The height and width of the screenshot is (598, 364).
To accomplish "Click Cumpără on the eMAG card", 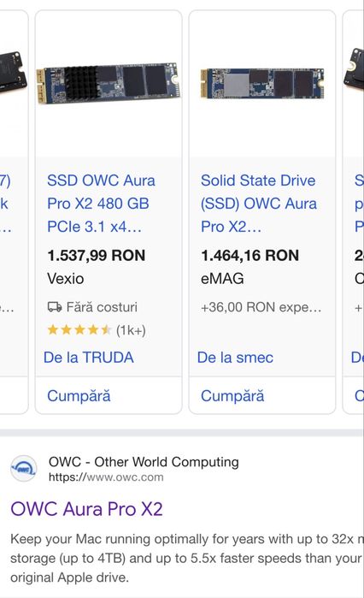I will pos(232,396).
